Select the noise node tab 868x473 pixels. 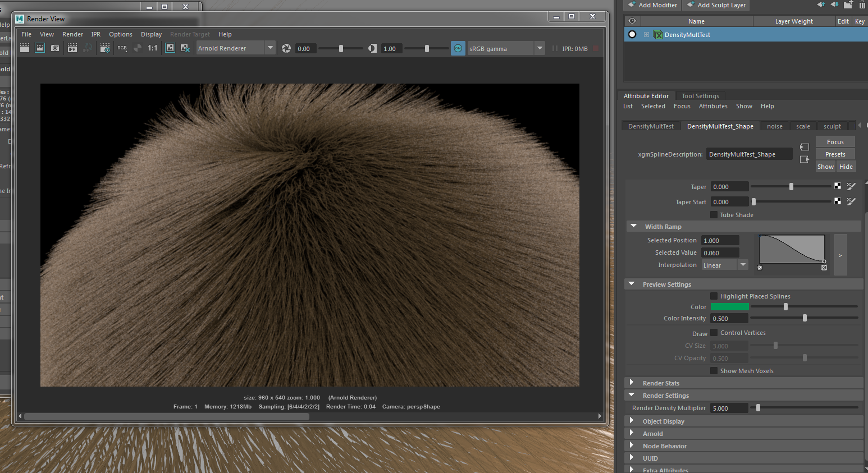(x=774, y=126)
